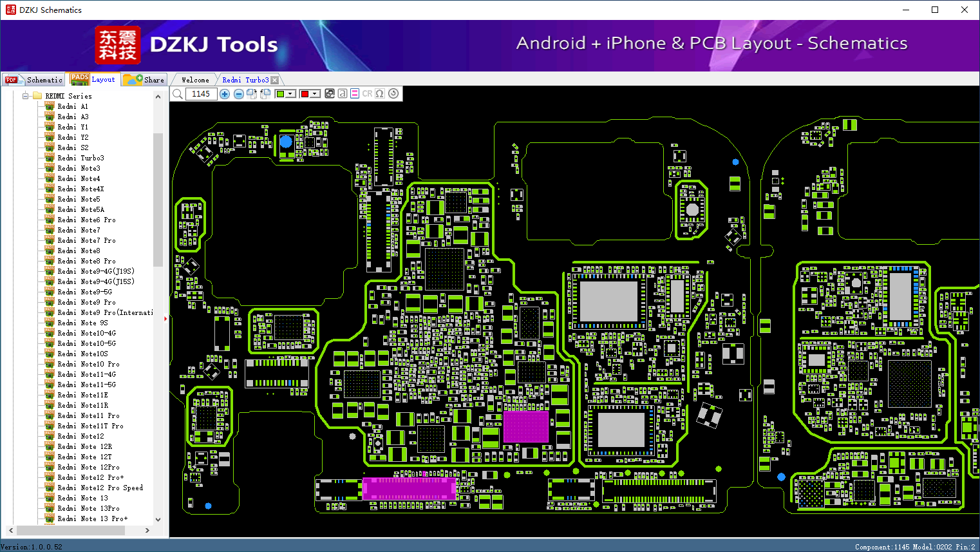Select Redmi Note6 Pro tree entry
This screenshot has height=552, width=980.
[x=86, y=220]
